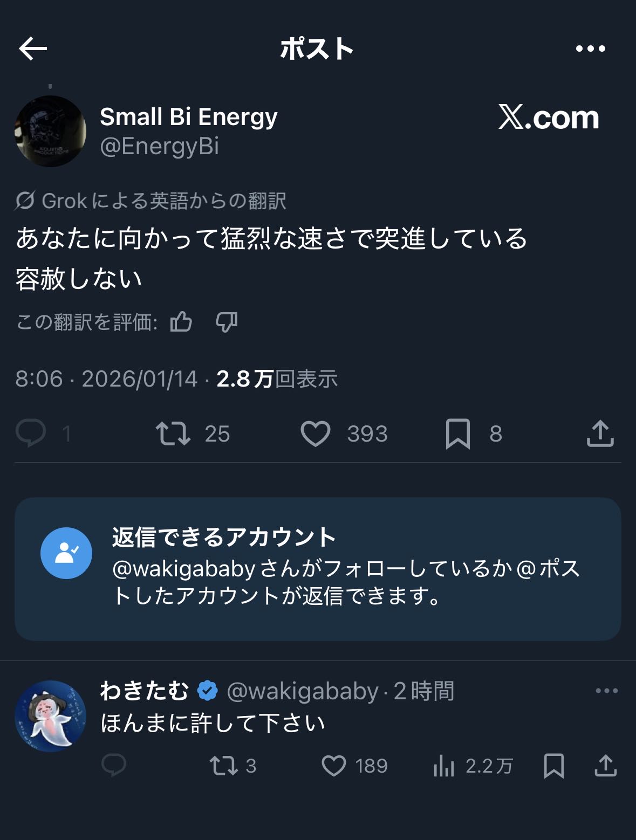Image resolution: width=636 pixels, height=840 pixels.
Task: Open Small Bi Energy profile picture
Action: tap(50, 131)
